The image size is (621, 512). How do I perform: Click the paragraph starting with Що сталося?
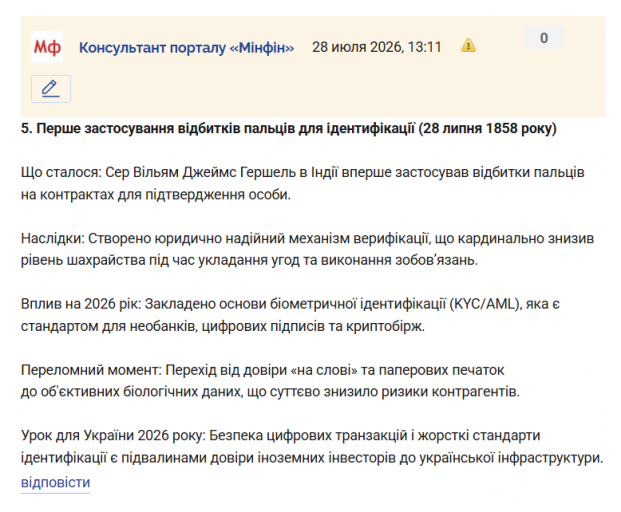click(303, 183)
